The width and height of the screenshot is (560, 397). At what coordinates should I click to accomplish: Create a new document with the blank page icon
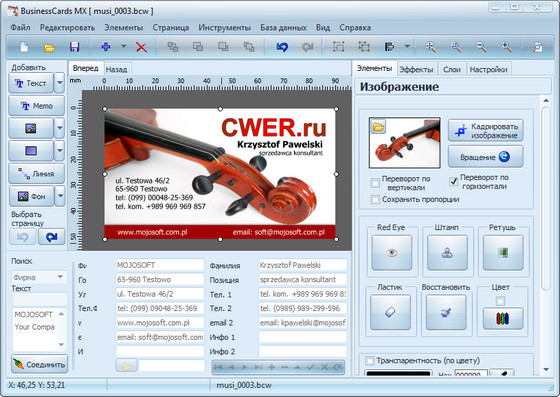coord(24,47)
